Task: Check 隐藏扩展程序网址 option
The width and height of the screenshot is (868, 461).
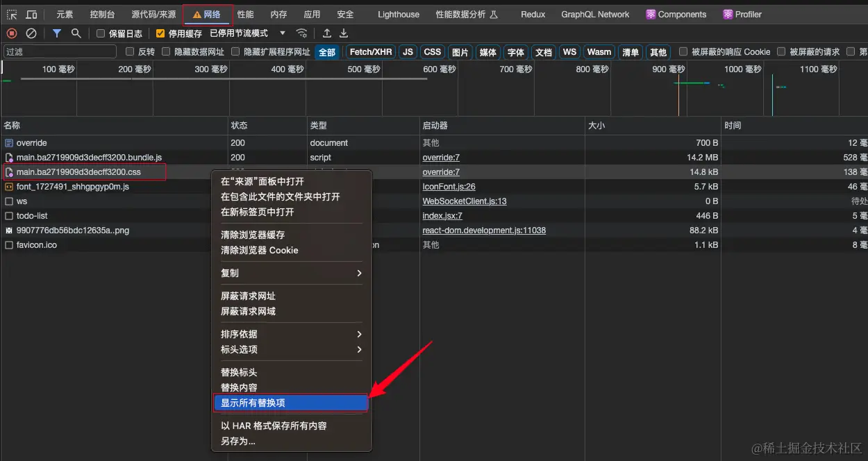Action: point(235,52)
